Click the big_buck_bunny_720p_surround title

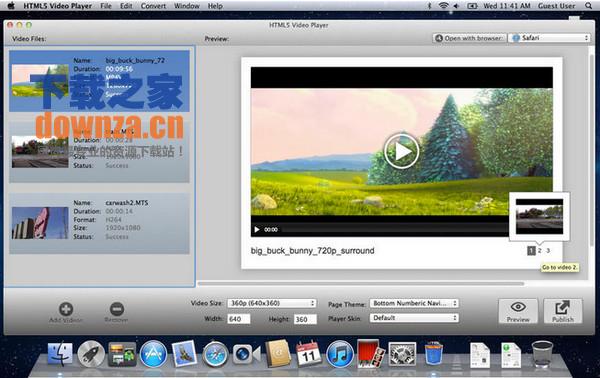(312, 251)
